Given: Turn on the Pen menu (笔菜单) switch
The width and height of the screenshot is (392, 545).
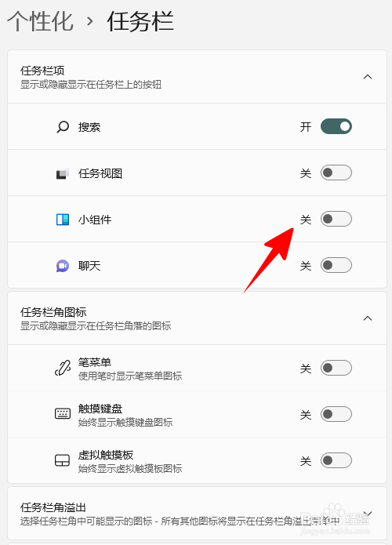Looking at the screenshot, I should coord(336,368).
